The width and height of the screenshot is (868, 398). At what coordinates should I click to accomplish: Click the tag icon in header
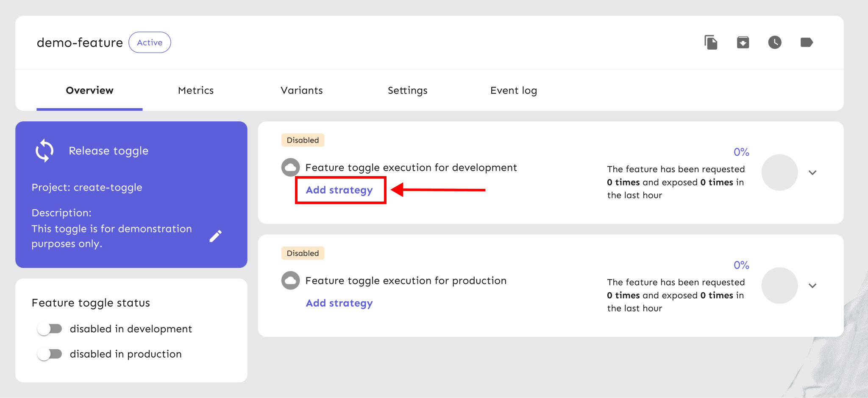pos(806,42)
